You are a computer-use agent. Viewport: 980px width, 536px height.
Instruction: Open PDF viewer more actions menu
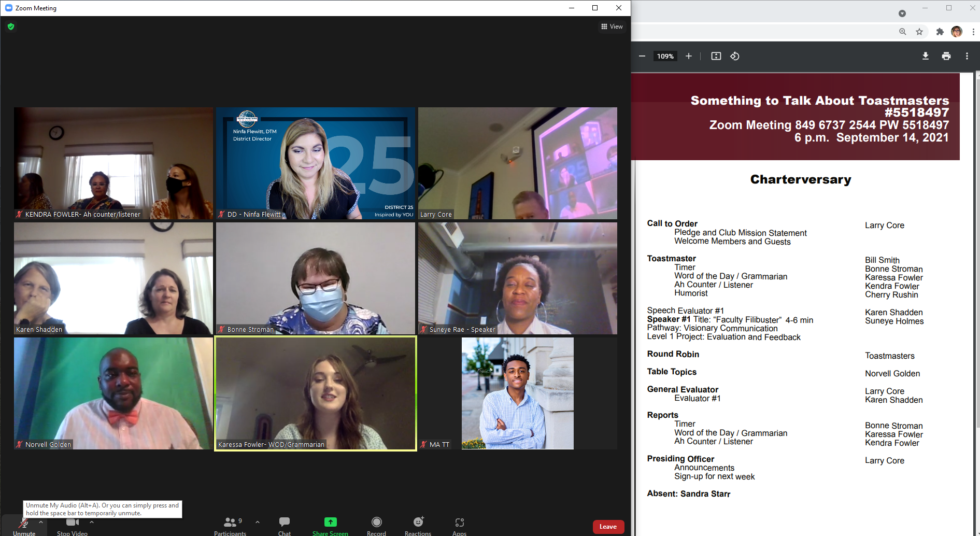pyautogui.click(x=967, y=56)
